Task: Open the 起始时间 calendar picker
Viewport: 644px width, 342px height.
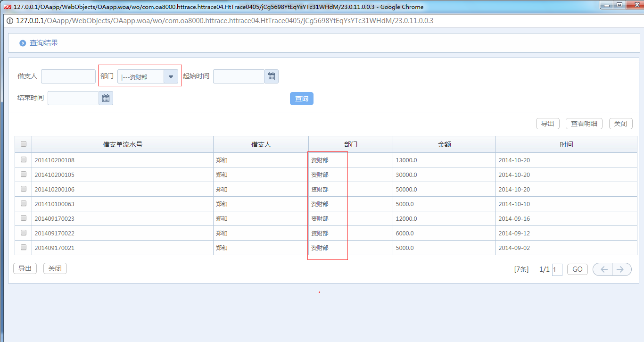Action: 271,76
